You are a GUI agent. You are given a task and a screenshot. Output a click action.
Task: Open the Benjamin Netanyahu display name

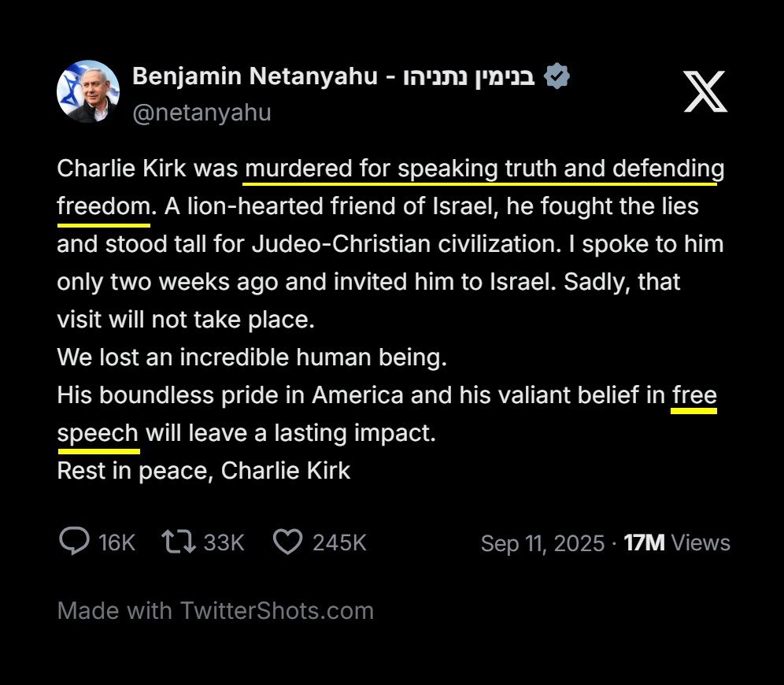[254, 77]
